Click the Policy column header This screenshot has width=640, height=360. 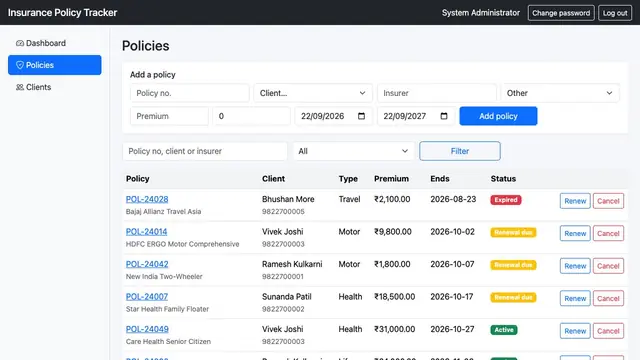coord(138,179)
